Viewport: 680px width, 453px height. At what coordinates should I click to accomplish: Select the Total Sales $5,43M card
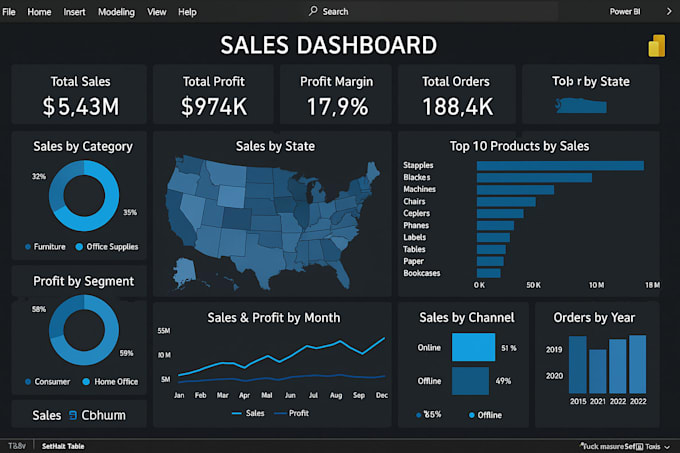(79, 95)
